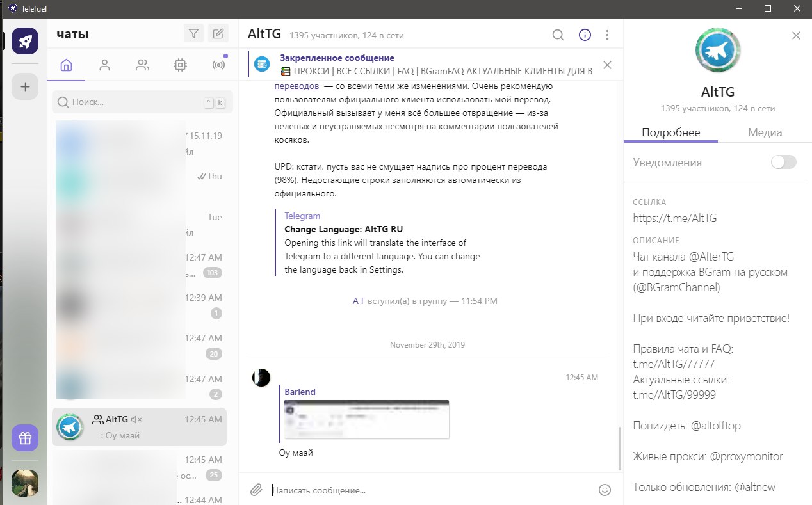Image resolution: width=812 pixels, height=505 pixels.
Task: Add a new workspace with plus button
Action: coord(25,86)
